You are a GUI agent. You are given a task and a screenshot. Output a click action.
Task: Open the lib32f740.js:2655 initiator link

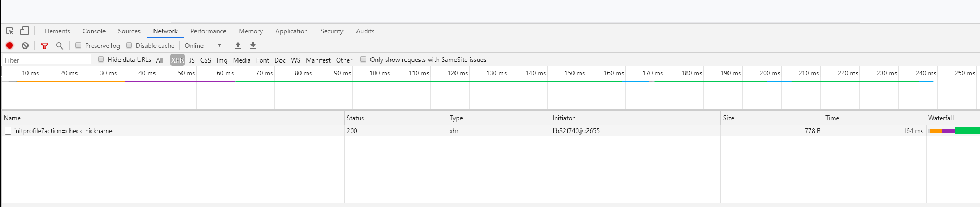tap(576, 131)
